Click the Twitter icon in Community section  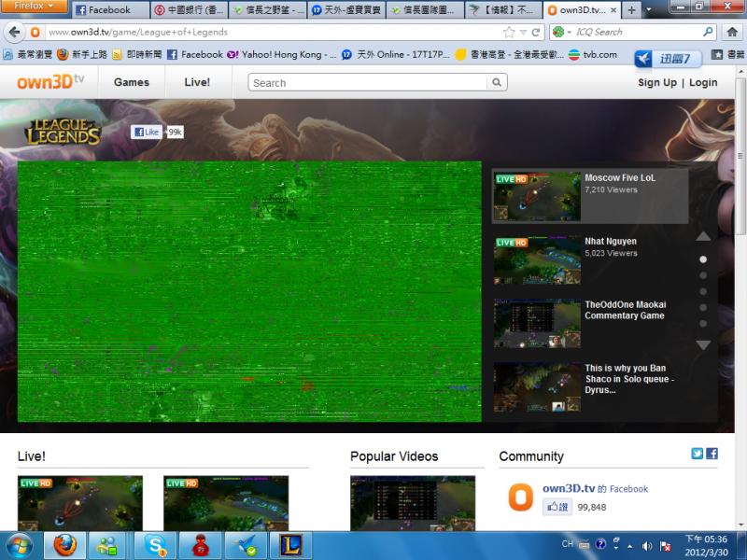[x=697, y=454]
